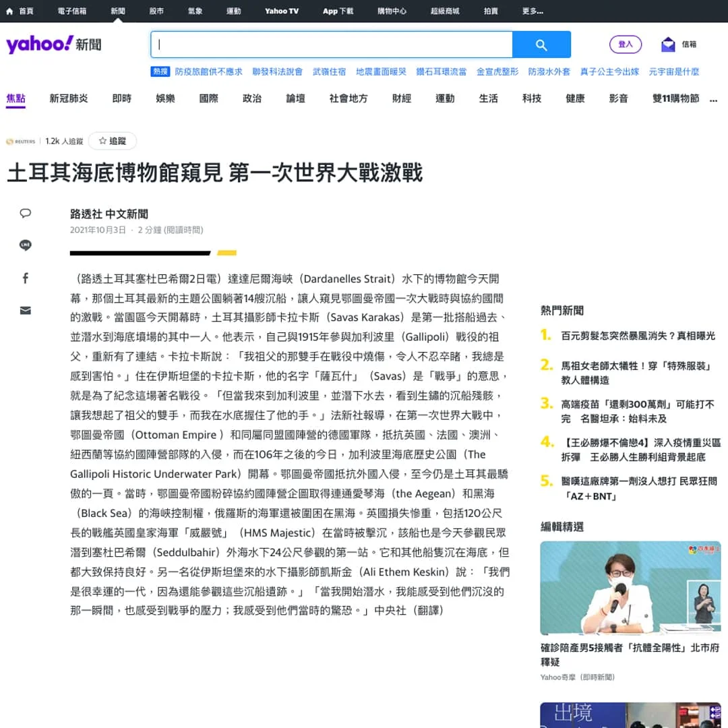Share the article via the Facebook icon
The width and height of the screenshot is (728, 728).
click(25, 278)
